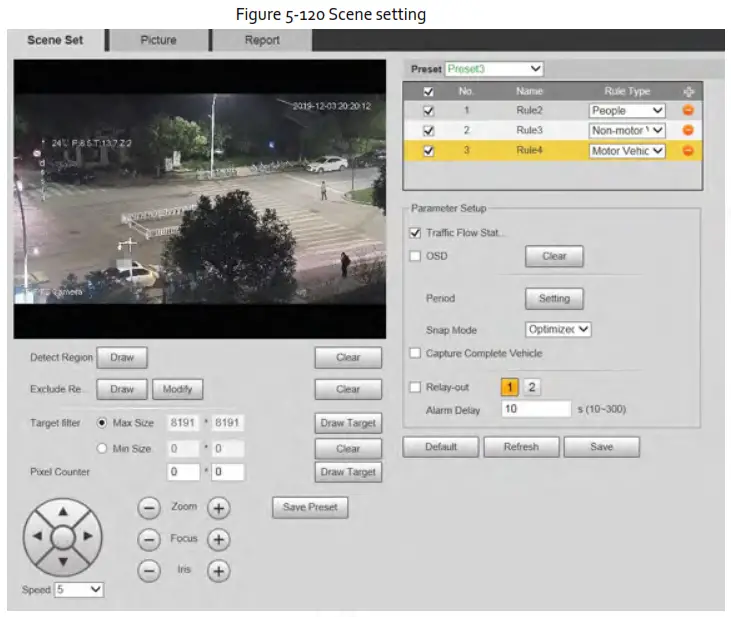Viewport: 731px width, 617px height.
Task: Open the Preset dropdown showing Preset3
Action: click(494, 69)
